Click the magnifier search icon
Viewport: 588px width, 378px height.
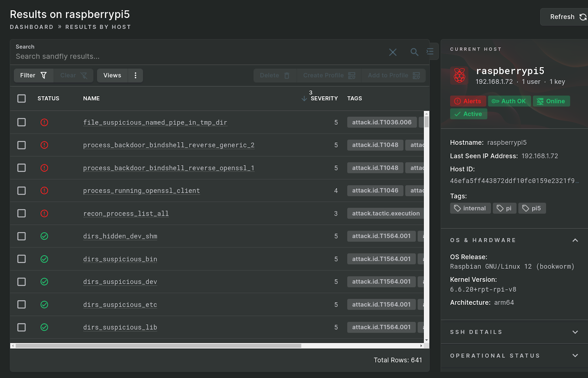tap(414, 52)
